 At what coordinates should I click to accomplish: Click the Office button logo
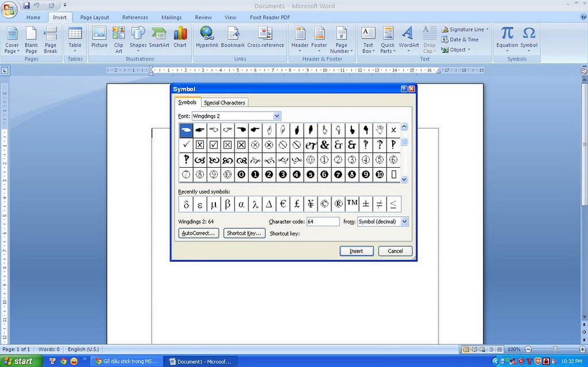[10, 9]
